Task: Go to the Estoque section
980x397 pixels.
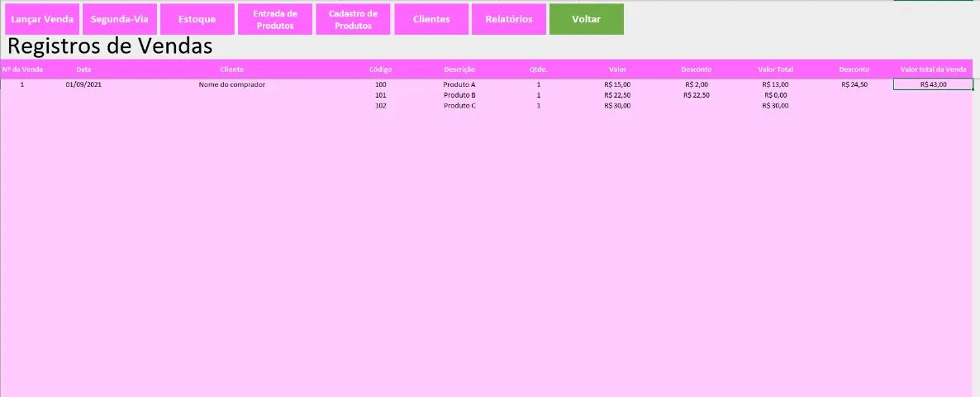Action: click(197, 19)
